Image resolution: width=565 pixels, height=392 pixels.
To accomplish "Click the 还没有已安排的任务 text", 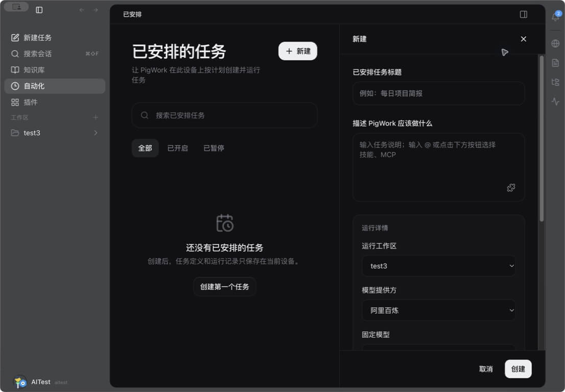I will 224,248.
